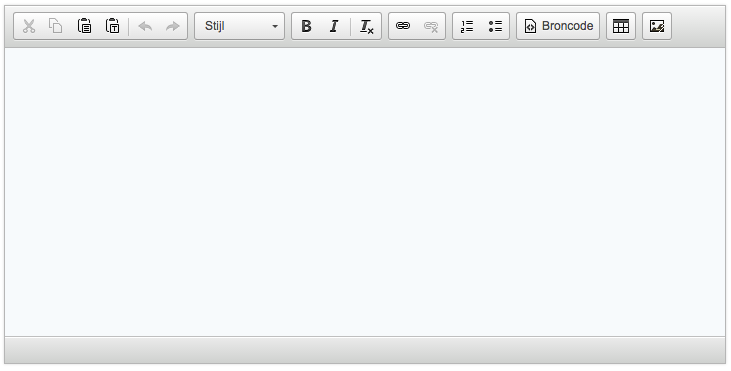Open the Stijl styles dropdown
This screenshot has height=371, width=731.
239,26
